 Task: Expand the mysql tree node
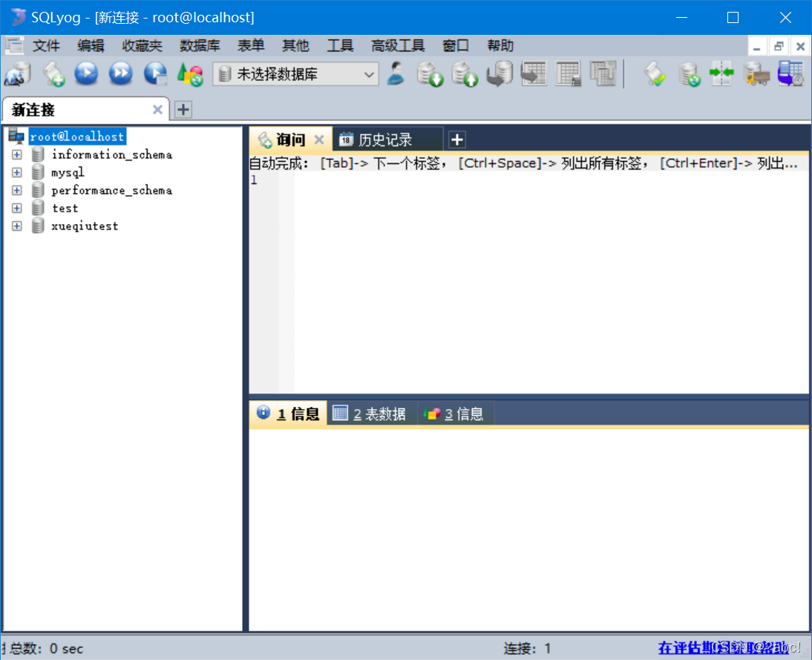[17, 172]
